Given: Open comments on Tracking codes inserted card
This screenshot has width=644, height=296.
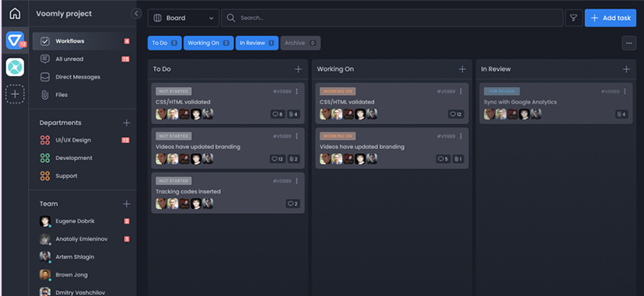Looking at the screenshot, I should [x=293, y=204].
